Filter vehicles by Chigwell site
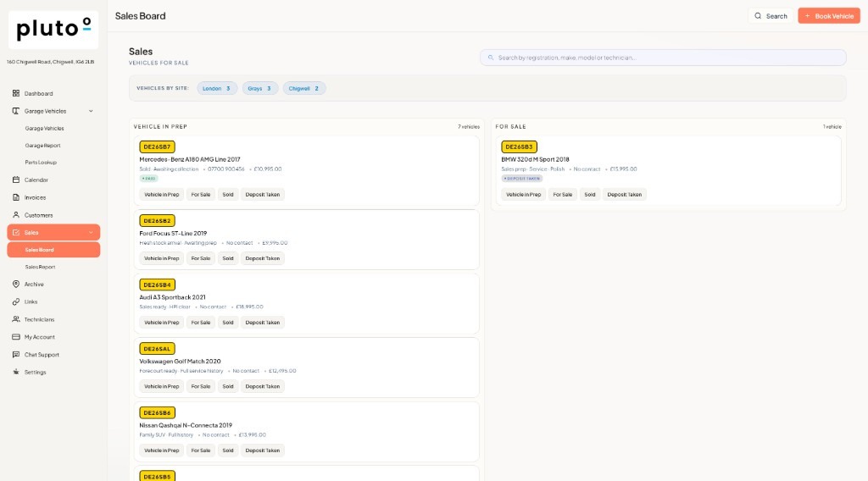The image size is (868, 481). click(304, 88)
